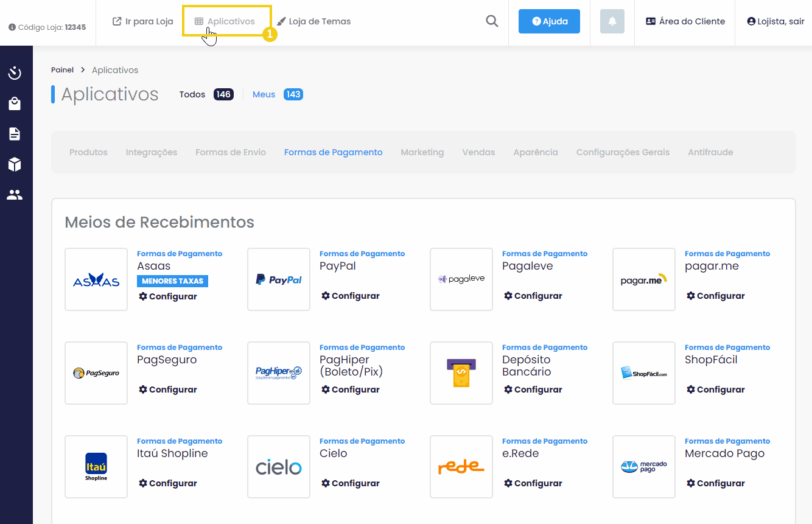Configure the Cielo payment app
Screen dimensions: 812x524
point(351,483)
